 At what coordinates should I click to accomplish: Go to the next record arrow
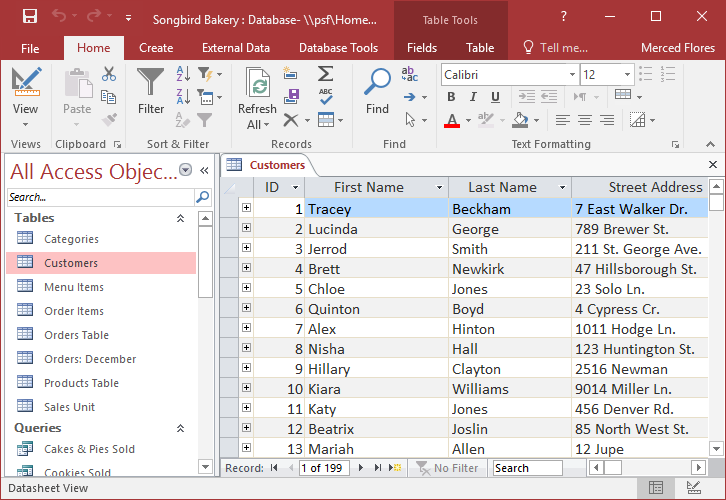point(362,468)
